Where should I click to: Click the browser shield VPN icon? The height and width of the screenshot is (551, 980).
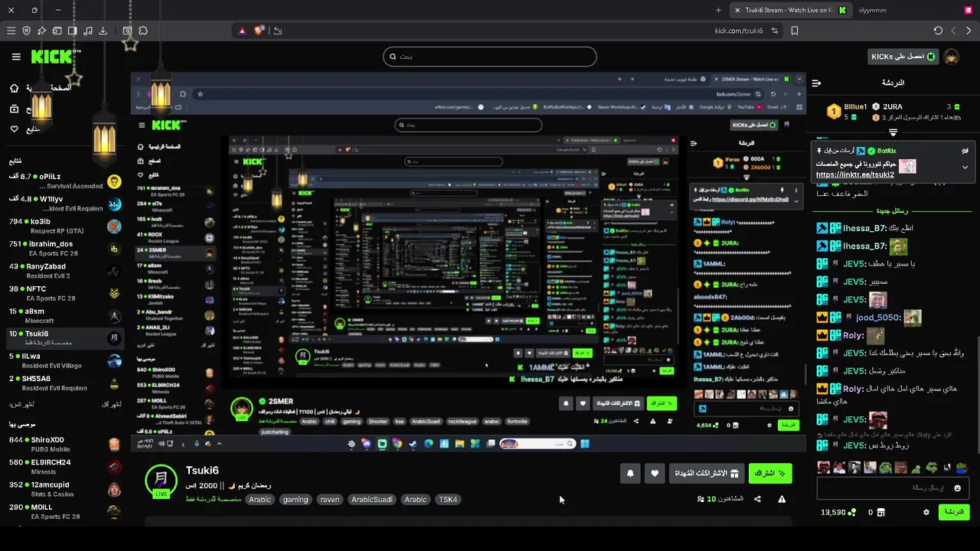coord(26,31)
